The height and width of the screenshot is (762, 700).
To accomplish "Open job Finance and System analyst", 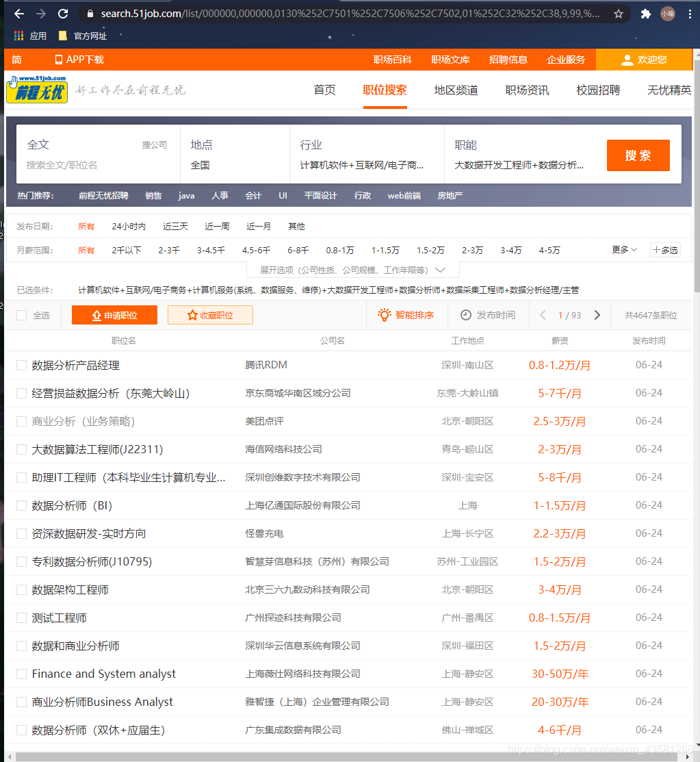I will (x=104, y=674).
